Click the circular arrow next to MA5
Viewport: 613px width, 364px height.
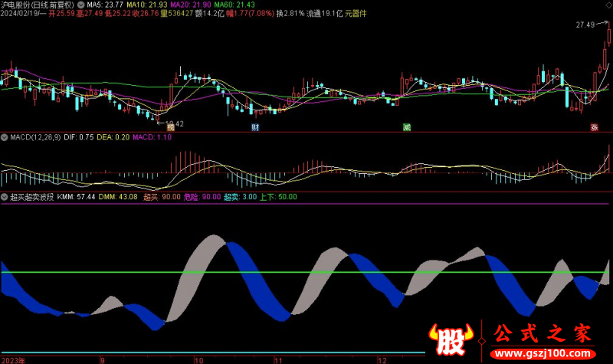(82, 5)
